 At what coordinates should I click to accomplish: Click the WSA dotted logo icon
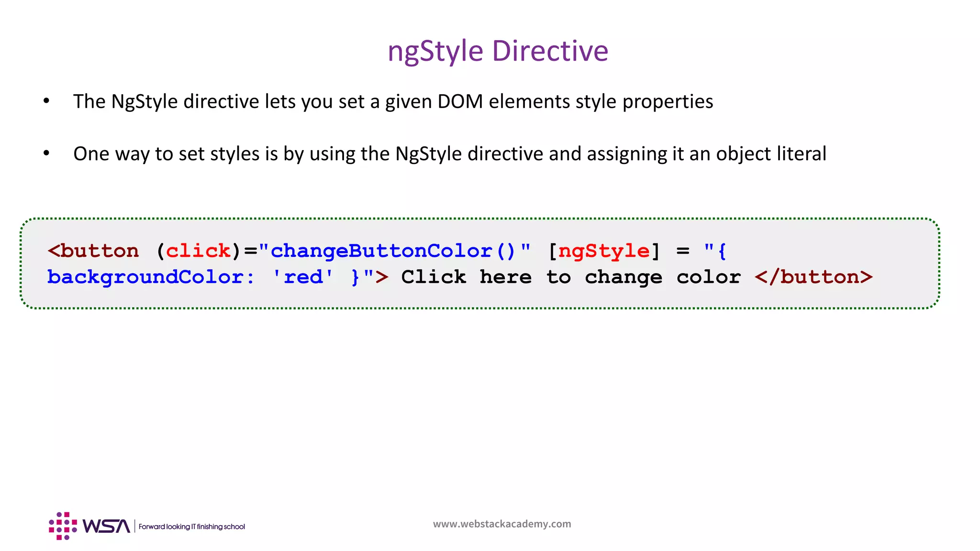63,526
